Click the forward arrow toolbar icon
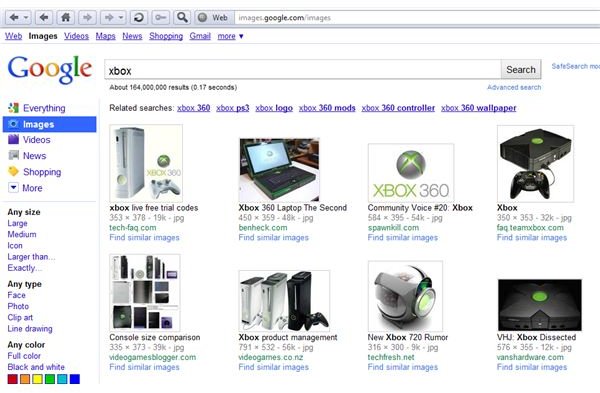 tap(87, 17)
